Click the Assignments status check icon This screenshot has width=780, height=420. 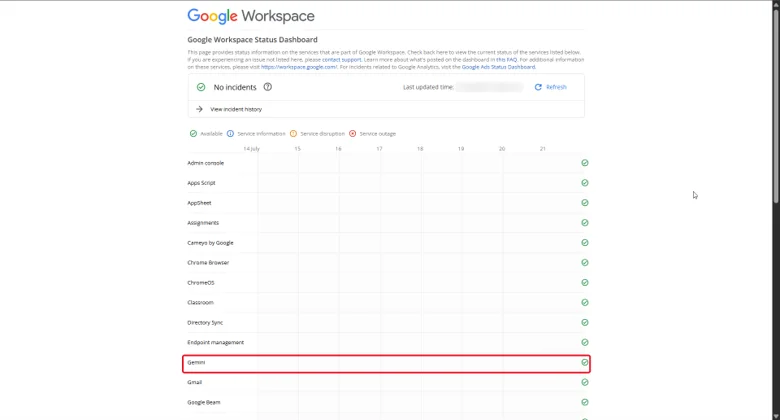coord(585,222)
